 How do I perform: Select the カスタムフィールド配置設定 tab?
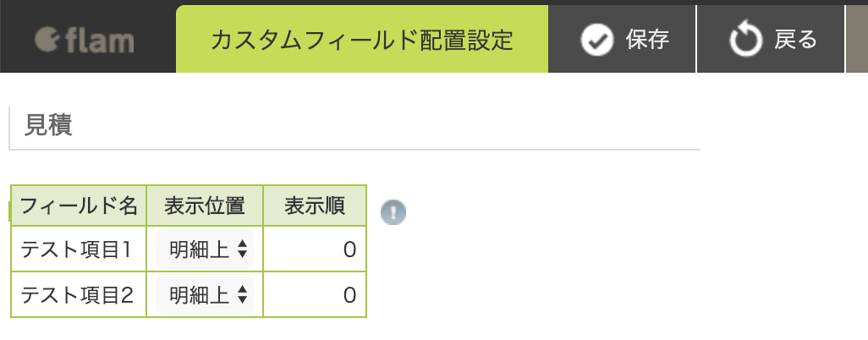[x=362, y=39]
